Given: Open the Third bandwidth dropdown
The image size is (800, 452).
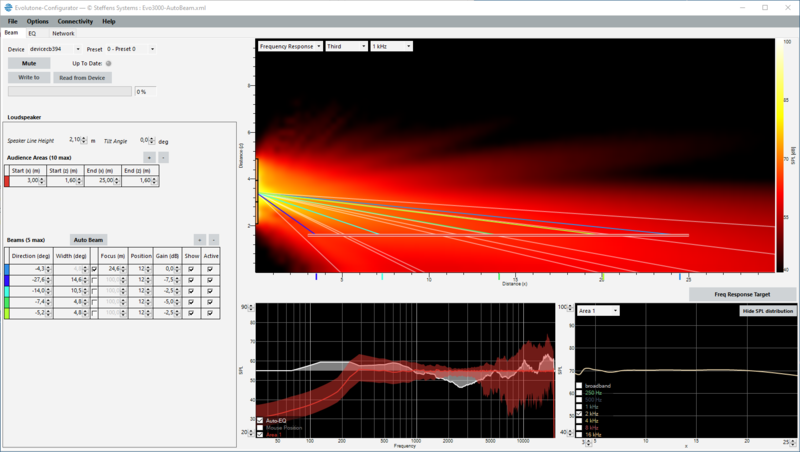Looking at the screenshot, I should pos(346,46).
